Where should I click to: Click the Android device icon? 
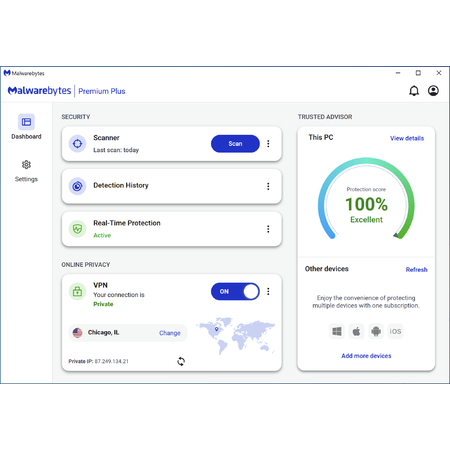376,331
